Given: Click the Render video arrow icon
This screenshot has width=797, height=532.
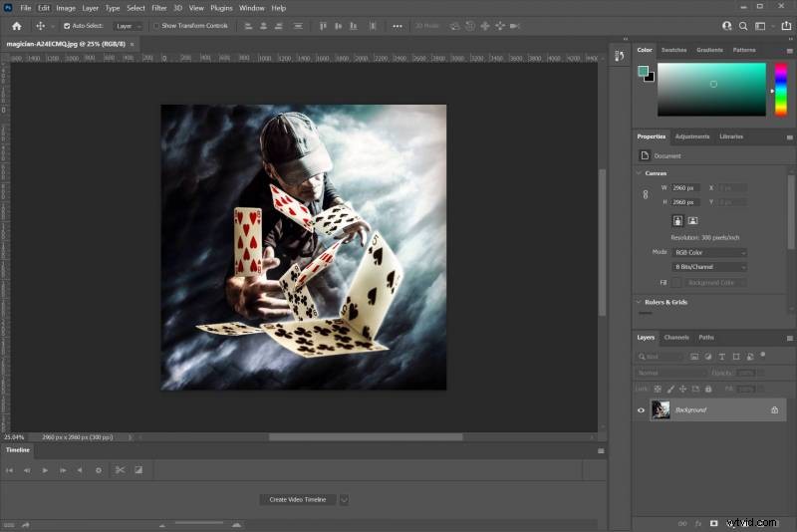Looking at the screenshot, I should [26, 525].
